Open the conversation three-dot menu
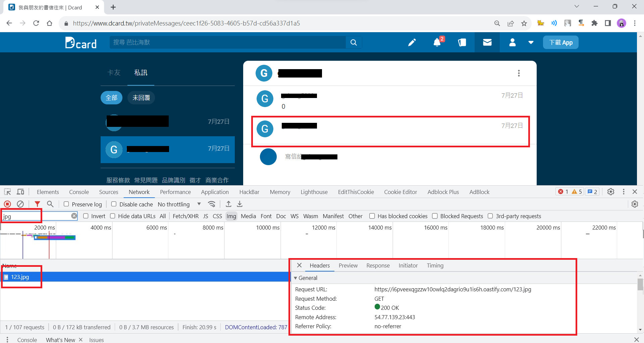The width and height of the screenshot is (644, 343). pos(519,73)
